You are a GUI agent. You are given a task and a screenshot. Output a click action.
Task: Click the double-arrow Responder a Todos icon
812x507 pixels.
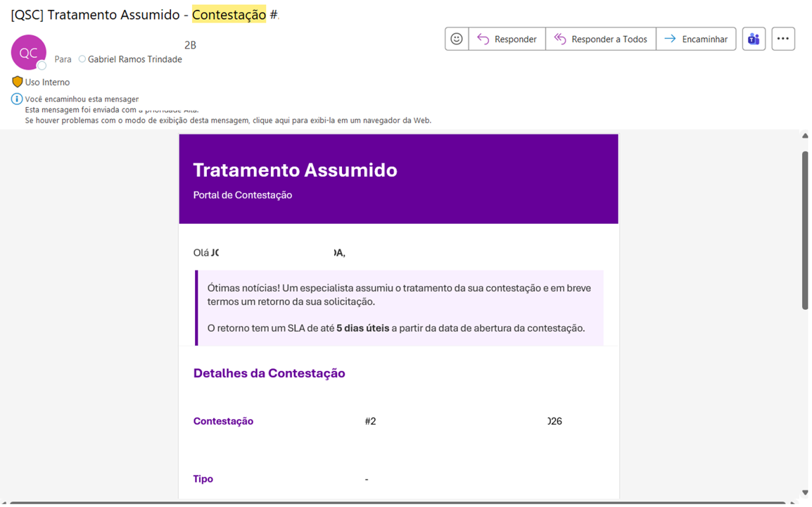(x=562, y=39)
